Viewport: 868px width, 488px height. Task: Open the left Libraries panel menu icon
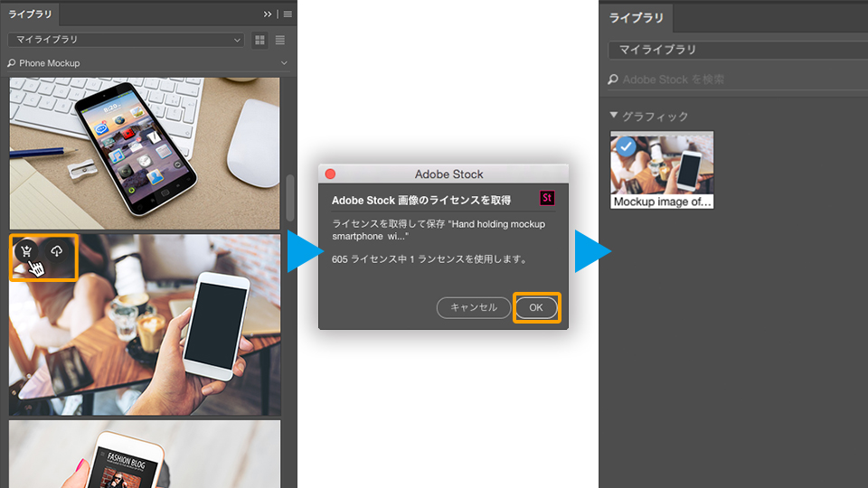tap(288, 14)
